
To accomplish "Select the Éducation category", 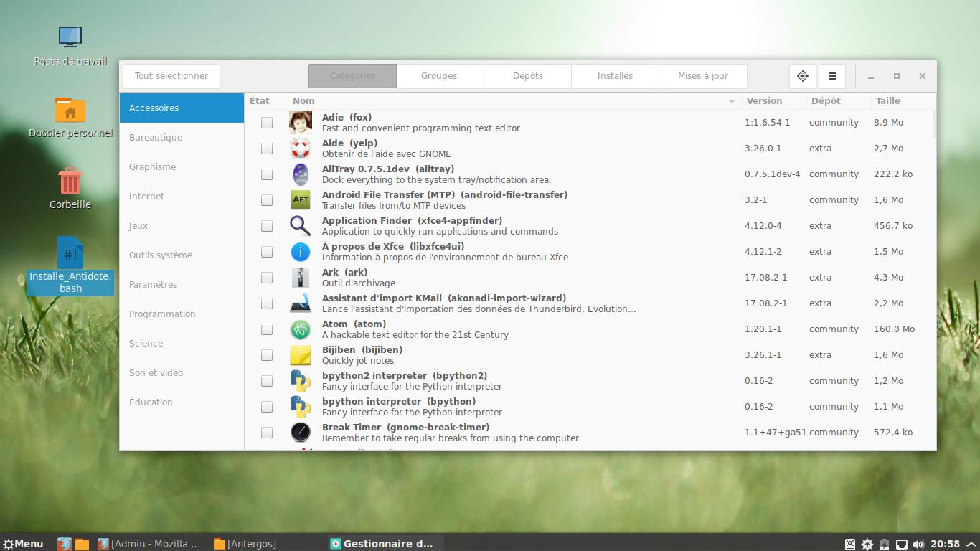I will point(182,402).
